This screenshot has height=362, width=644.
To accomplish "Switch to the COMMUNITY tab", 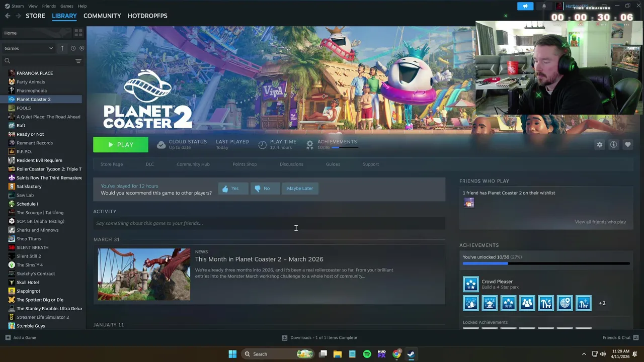I will [x=102, y=16].
